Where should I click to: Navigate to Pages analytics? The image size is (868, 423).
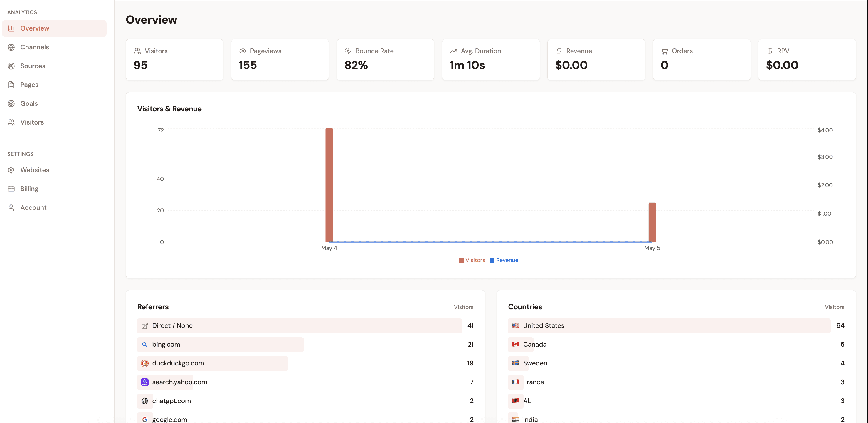54,85
